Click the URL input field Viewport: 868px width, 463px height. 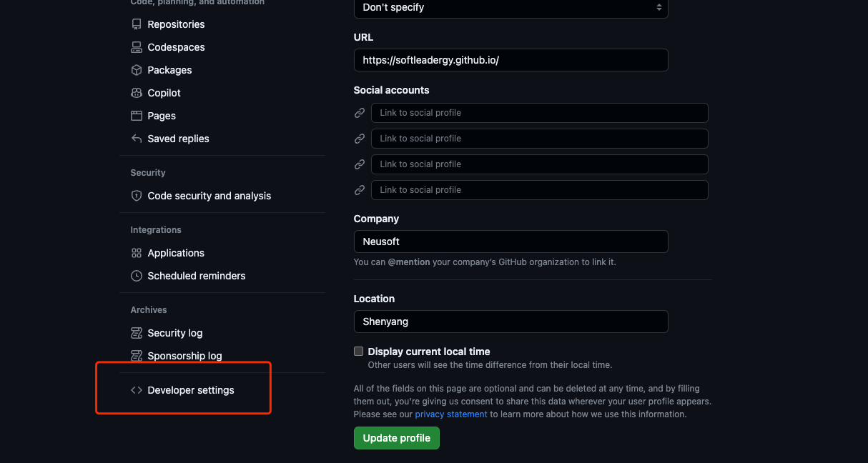[x=511, y=60]
